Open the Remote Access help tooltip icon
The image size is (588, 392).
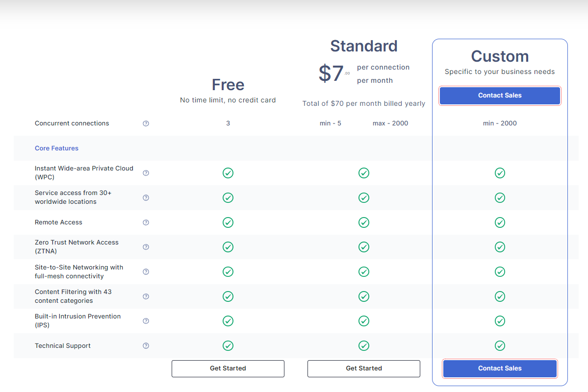pos(146,222)
